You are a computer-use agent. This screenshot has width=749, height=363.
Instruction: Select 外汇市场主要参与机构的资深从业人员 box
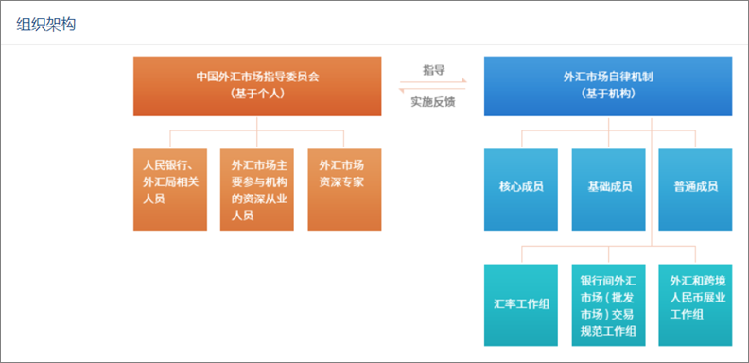point(257,190)
